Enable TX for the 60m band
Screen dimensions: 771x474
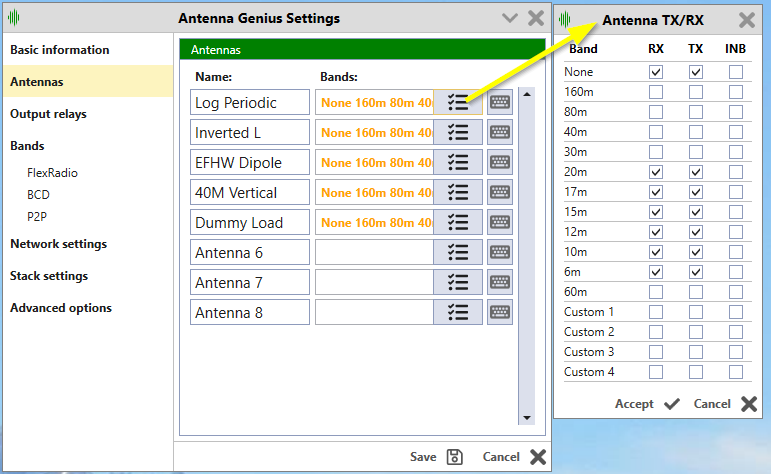point(695,292)
